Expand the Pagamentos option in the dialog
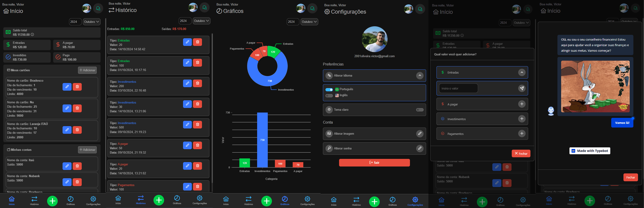This screenshot has width=644, height=208. (522, 134)
